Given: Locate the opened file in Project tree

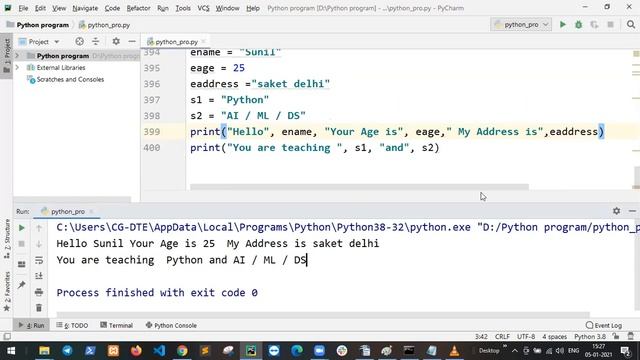Looking at the screenshot, I should pyautogui.click(x=80, y=42).
